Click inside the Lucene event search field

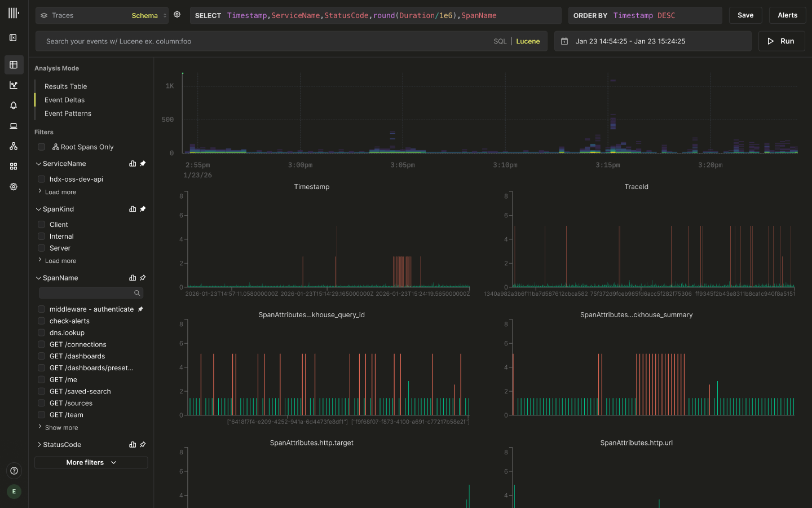pos(226,41)
